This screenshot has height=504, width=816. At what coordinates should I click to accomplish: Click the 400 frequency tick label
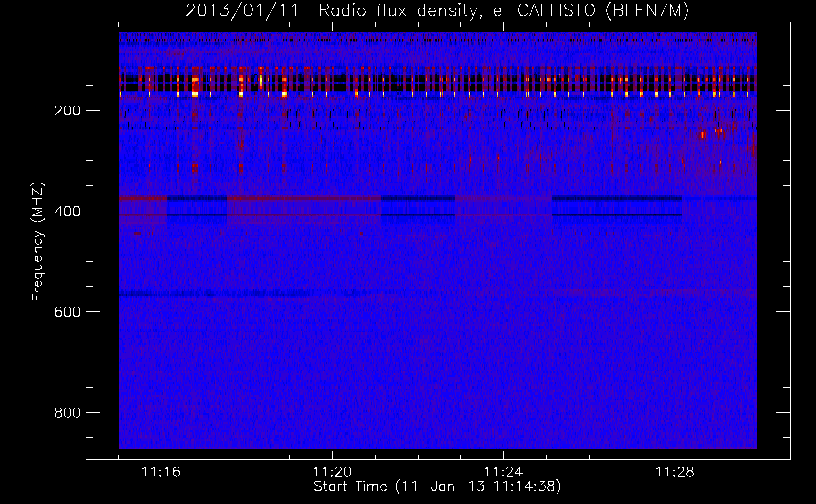pos(68,211)
